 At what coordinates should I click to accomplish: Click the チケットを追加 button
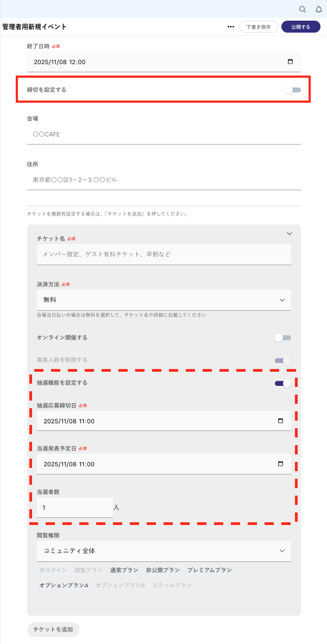coord(53,629)
